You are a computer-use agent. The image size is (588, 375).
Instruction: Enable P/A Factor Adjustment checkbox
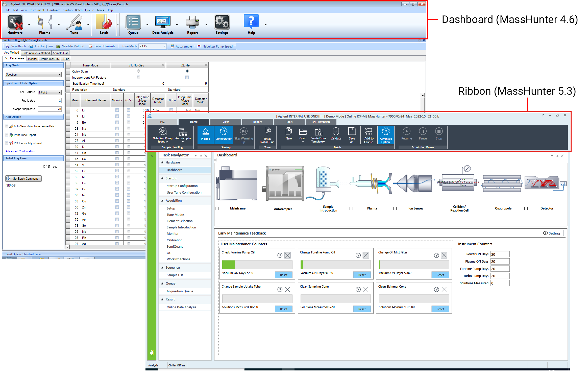pos(7,143)
